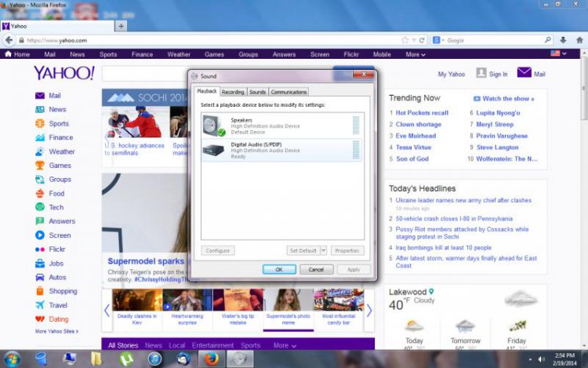Click the Tech globe icon in the sidebar
The width and height of the screenshot is (588, 368).
[x=40, y=207]
